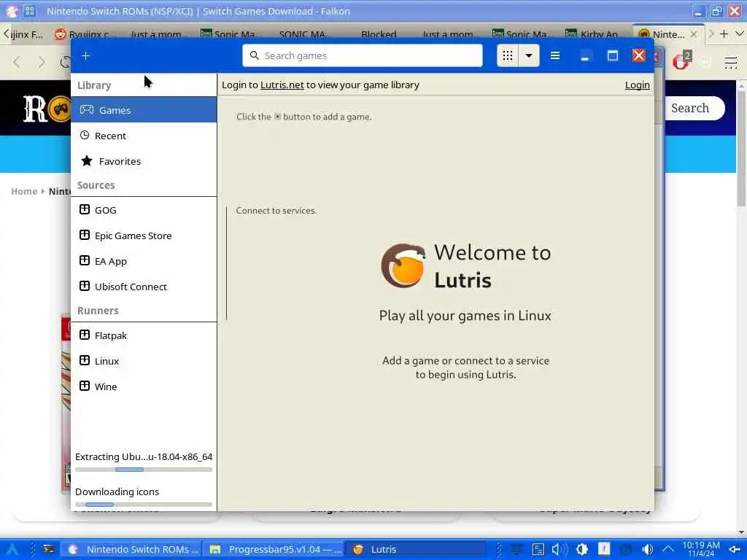Show Favorites in the sidebar
This screenshot has width=747, height=560.
click(x=144, y=161)
